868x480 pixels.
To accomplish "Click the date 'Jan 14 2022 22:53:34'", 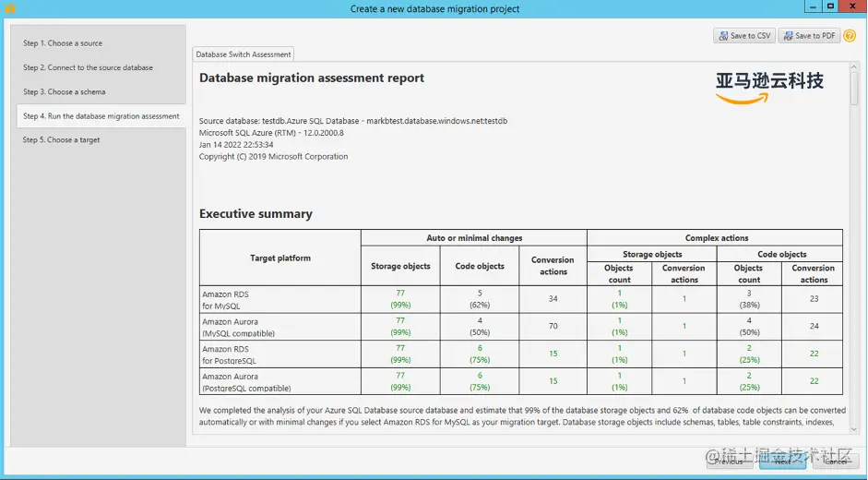I will (x=236, y=145).
